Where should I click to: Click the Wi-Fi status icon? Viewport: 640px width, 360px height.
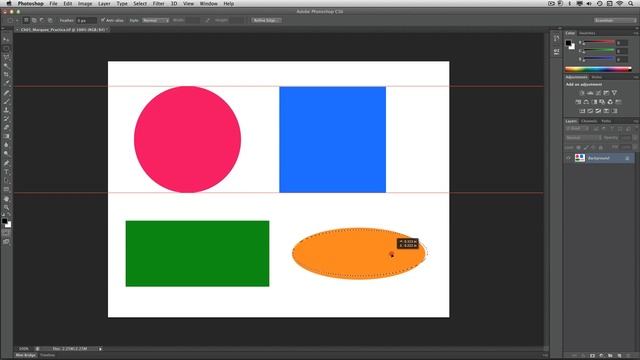620,4
